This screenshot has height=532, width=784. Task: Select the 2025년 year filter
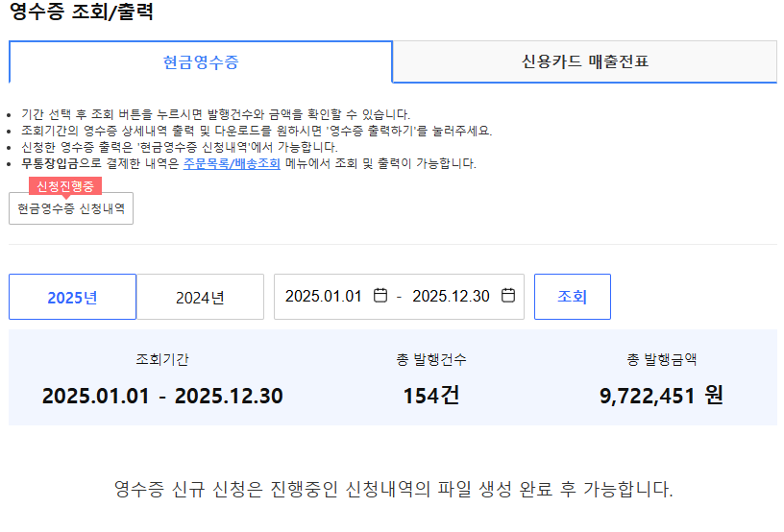[72, 297]
